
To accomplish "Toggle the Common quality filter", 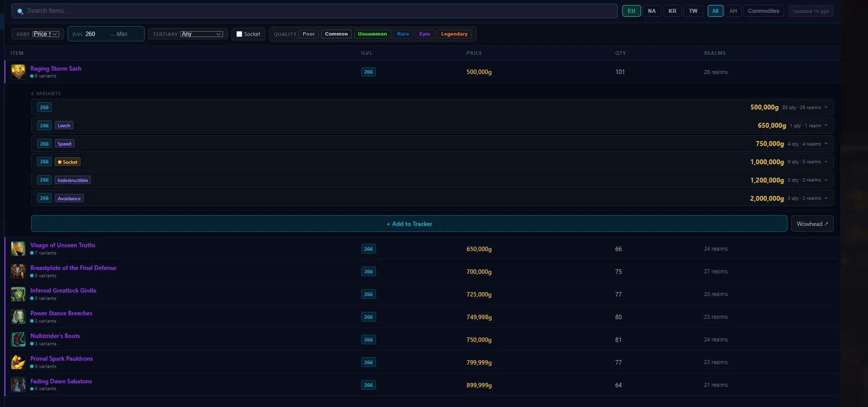I will [337, 34].
